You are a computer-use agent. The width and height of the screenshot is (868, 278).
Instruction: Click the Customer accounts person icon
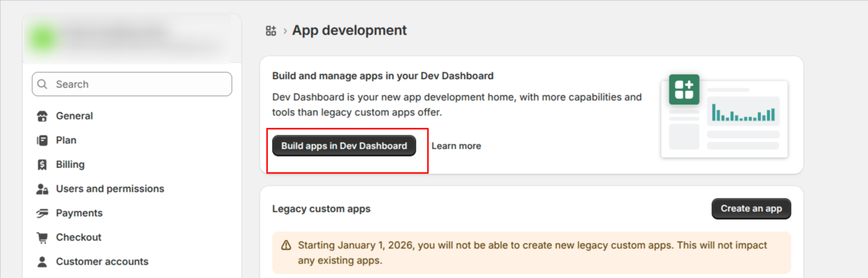[42, 262]
